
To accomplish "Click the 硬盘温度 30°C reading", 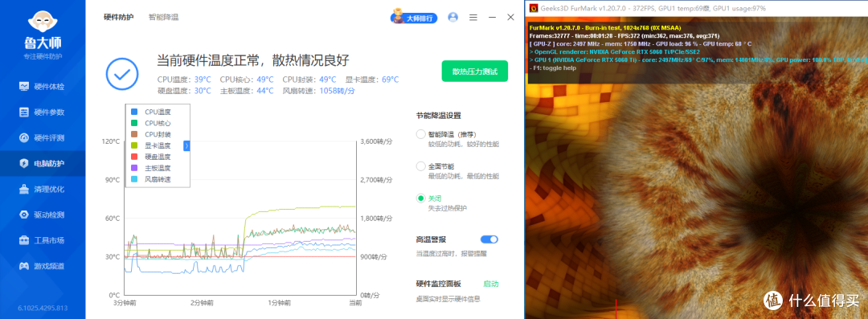I will (184, 91).
